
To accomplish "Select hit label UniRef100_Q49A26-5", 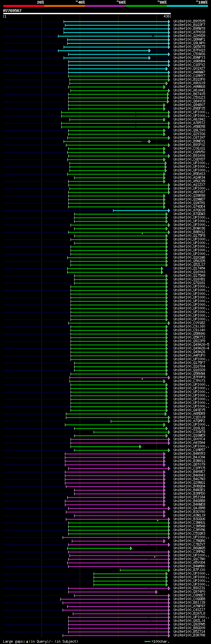I will 191,344.
